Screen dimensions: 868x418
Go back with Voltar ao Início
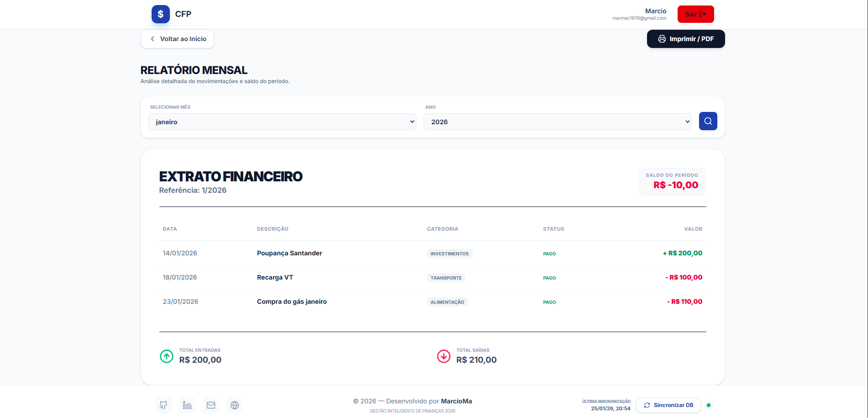[x=177, y=39]
